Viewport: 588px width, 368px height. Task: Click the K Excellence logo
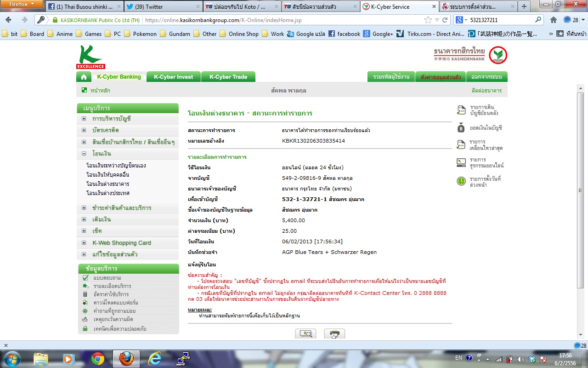[x=90, y=57]
